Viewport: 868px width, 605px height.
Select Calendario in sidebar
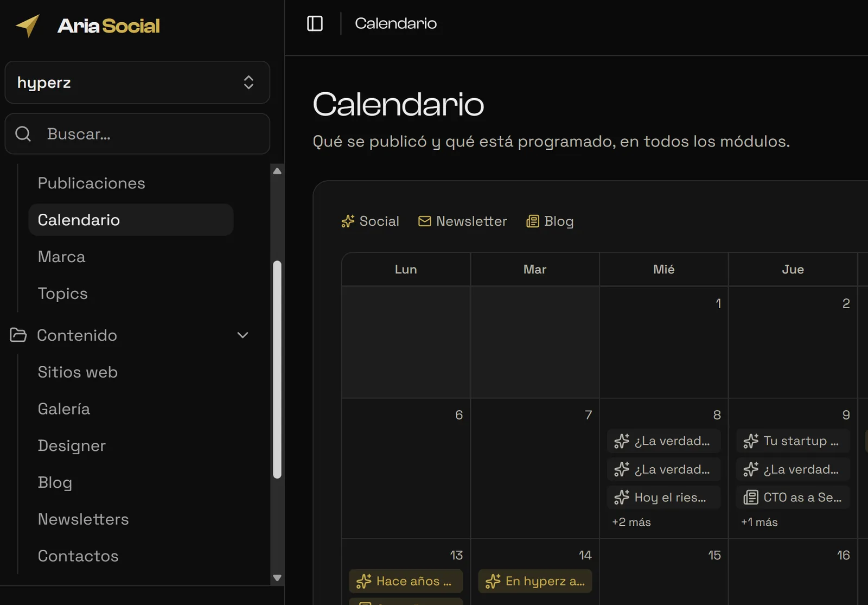pos(131,220)
